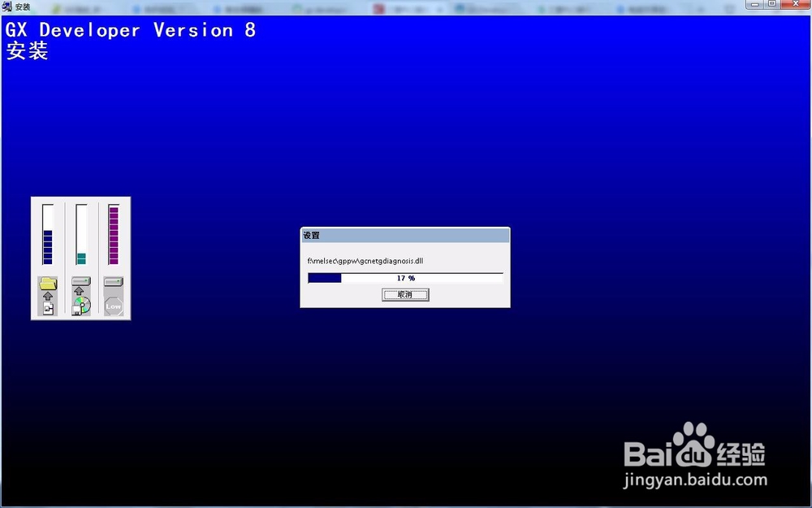Viewport: 812px width, 508px height.
Task: Click the GX Developer Version 8 heading
Action: 131,30
